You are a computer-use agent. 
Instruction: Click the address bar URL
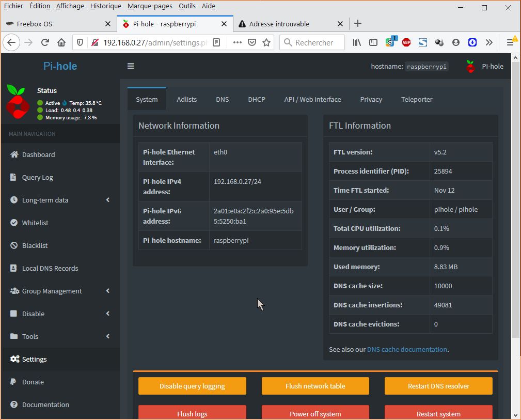[x=155, y=42]
